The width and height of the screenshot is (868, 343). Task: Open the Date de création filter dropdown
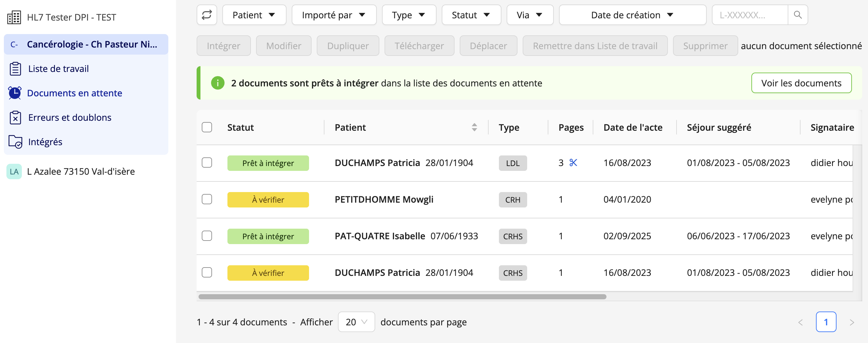pos(632,15)
